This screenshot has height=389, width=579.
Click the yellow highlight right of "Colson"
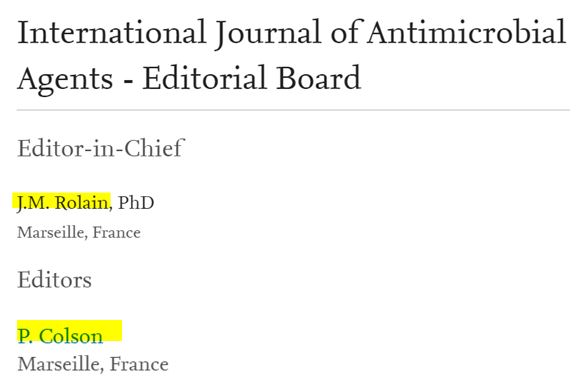pyautogui.click(x=113, y=331)
